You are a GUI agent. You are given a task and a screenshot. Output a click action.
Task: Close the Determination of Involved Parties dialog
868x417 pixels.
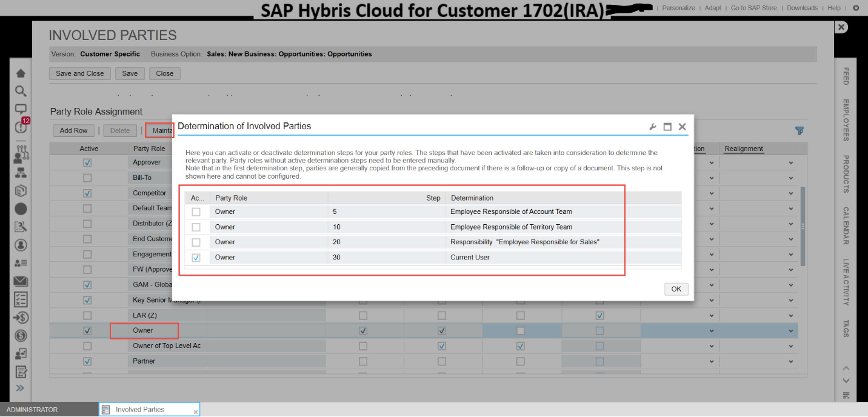point(682,127)
